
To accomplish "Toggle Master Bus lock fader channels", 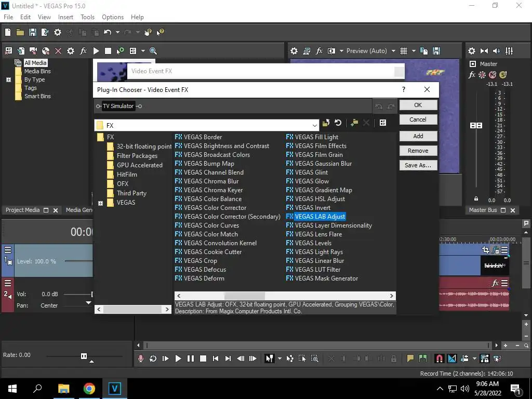I will click(476, 198).
